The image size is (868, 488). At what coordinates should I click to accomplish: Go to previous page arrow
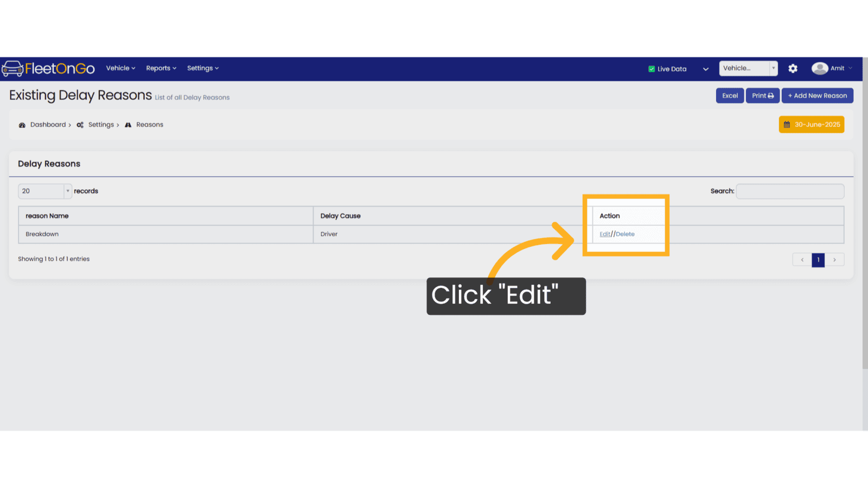pyautogui.click(x=802, y=260)
